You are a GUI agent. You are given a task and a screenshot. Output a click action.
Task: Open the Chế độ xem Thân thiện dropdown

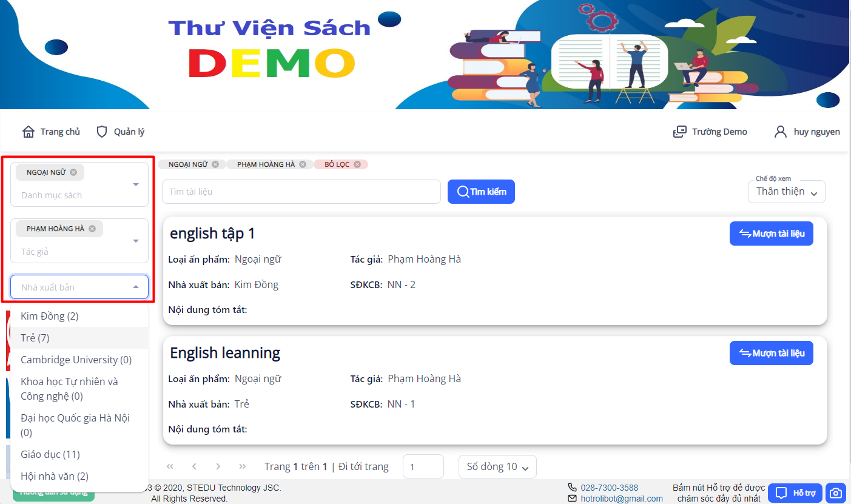(x=787, y=192)
